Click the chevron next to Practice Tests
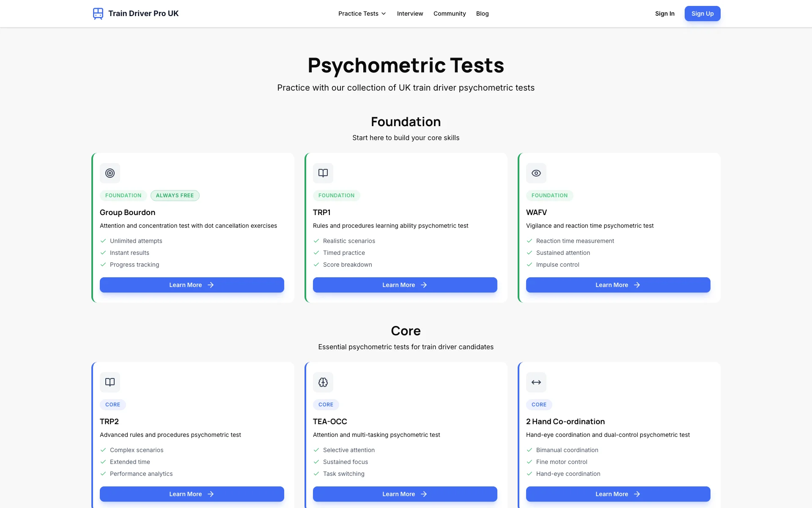The image size is (812, 508). coord(384,14)
